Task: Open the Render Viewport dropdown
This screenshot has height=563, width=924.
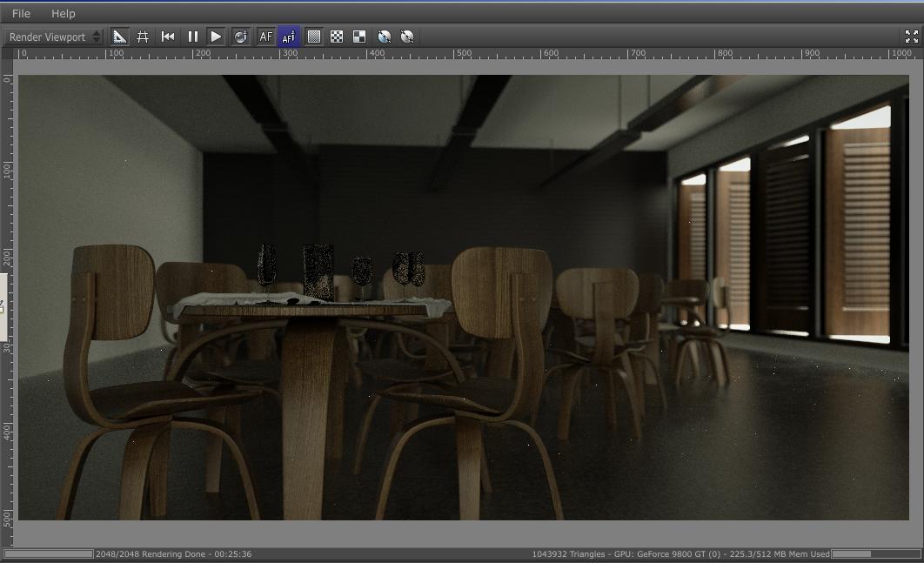Action: [x=54, y=37]
